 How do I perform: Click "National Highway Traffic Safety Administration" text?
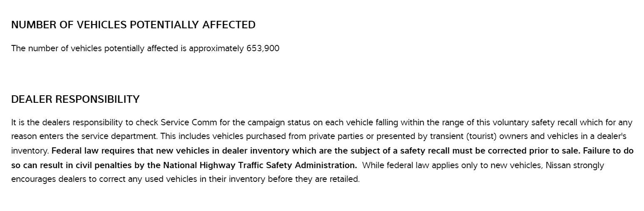260,165
